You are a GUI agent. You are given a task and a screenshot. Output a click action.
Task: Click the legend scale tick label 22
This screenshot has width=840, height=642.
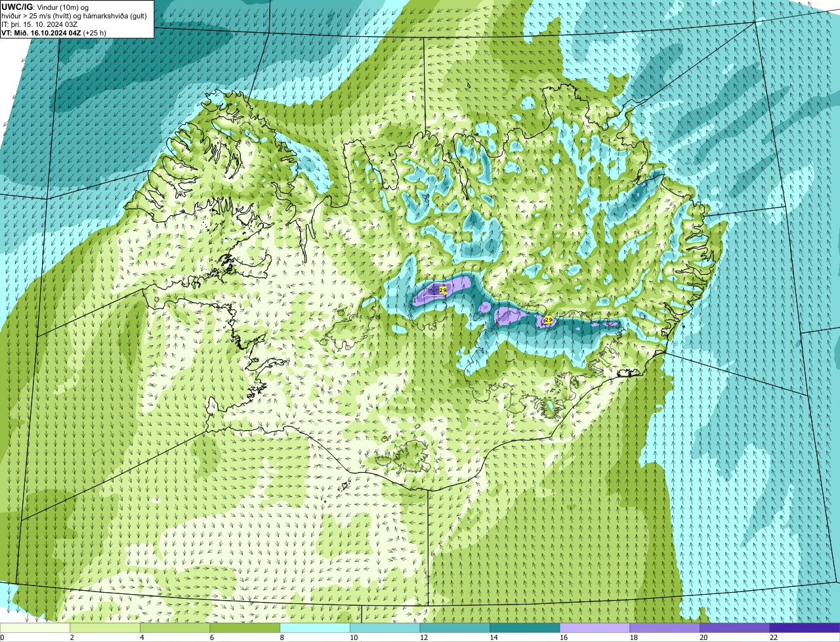pyautogui.click(x=774, y=637)
